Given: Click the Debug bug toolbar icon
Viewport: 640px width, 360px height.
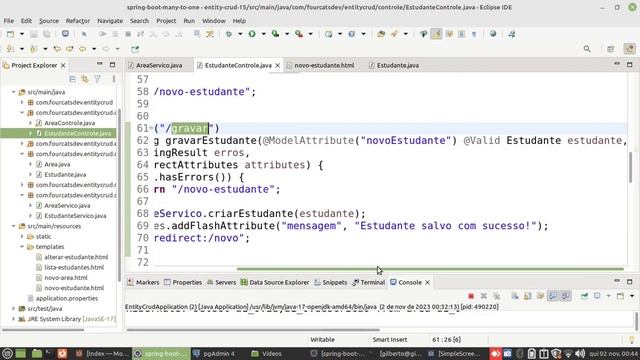Looking at the screenshot, I should click(229, 34).
